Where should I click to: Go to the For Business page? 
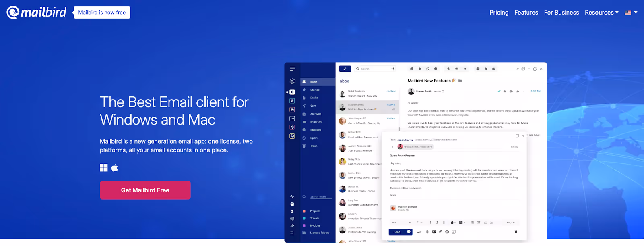(561, 13)
